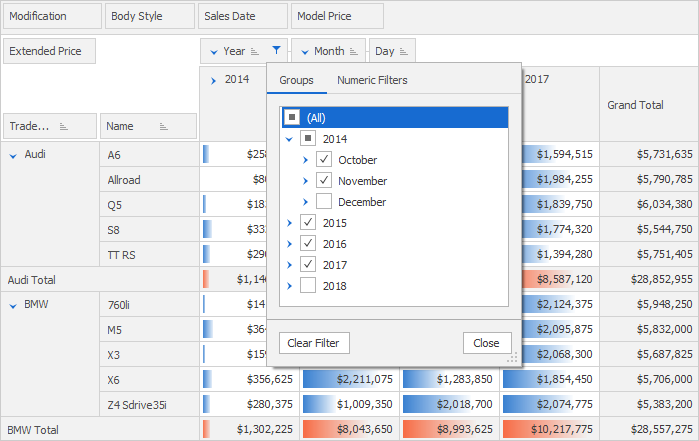Click the sort icon on Trade header

click(x=64, y=126)
